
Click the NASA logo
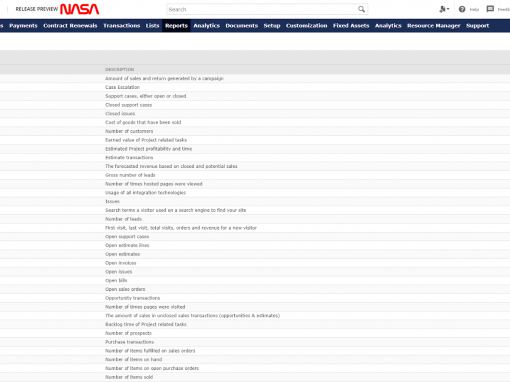79,9
